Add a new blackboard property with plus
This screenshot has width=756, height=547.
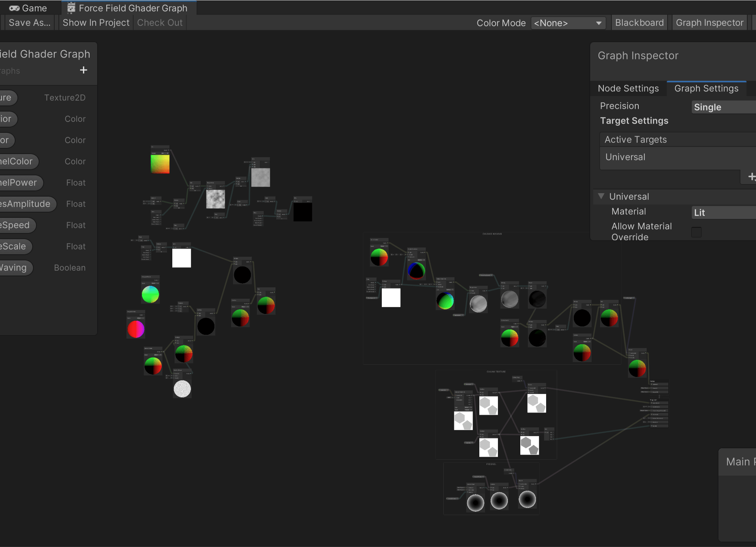click(x=83, y=70)
